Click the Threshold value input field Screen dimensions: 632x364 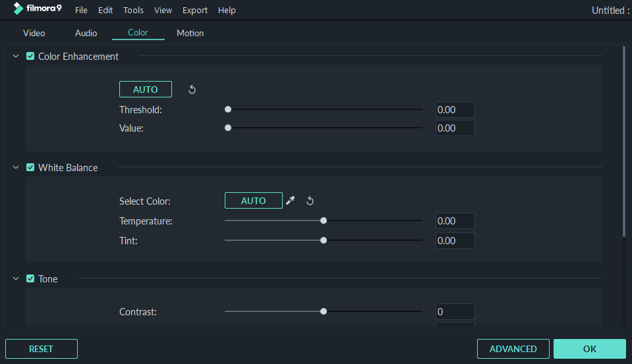pyautogui.click(x=455, y=109)
